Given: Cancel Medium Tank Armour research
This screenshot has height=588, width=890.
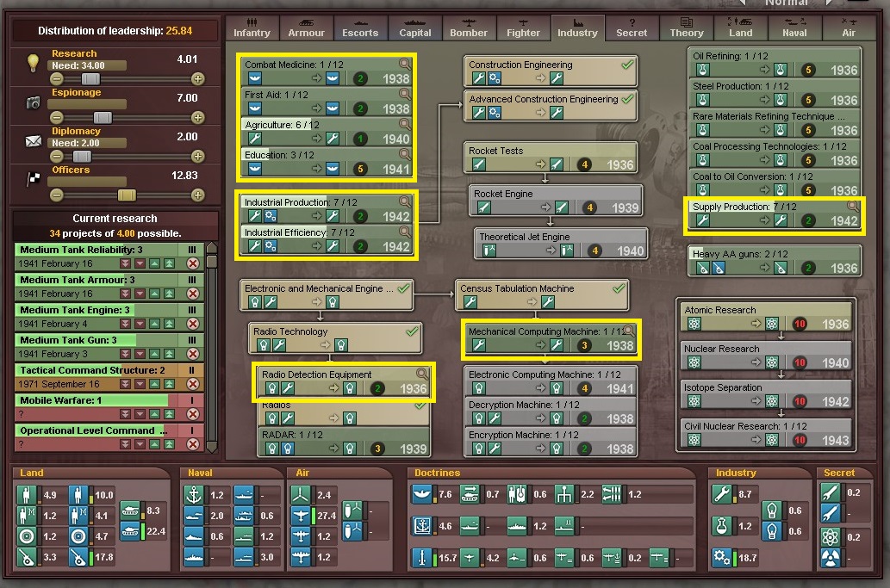Looking at the screenshot, I should pyautogui.click(x=193, y=294).
